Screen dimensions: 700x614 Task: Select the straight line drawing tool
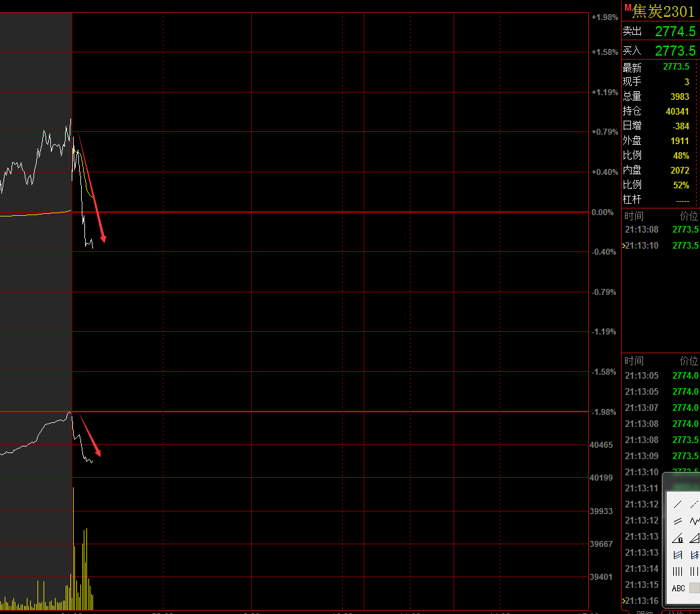[677, 505]
